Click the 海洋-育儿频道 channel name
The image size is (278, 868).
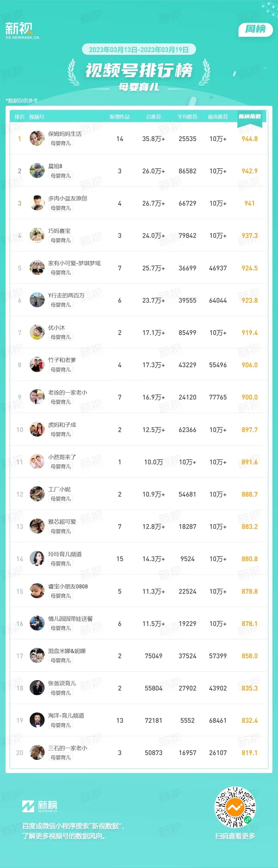tap(66, 716)
